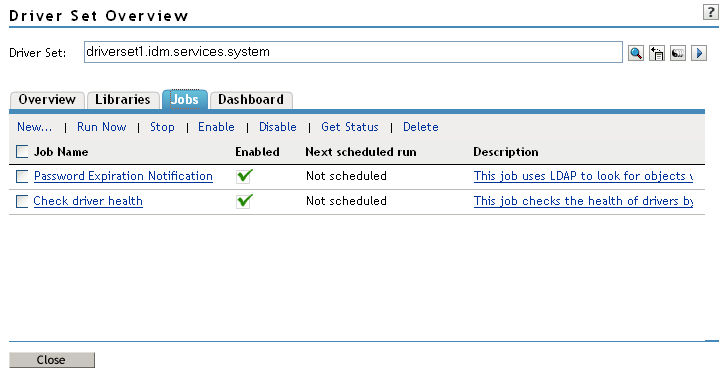Click the Delete link

421,127
